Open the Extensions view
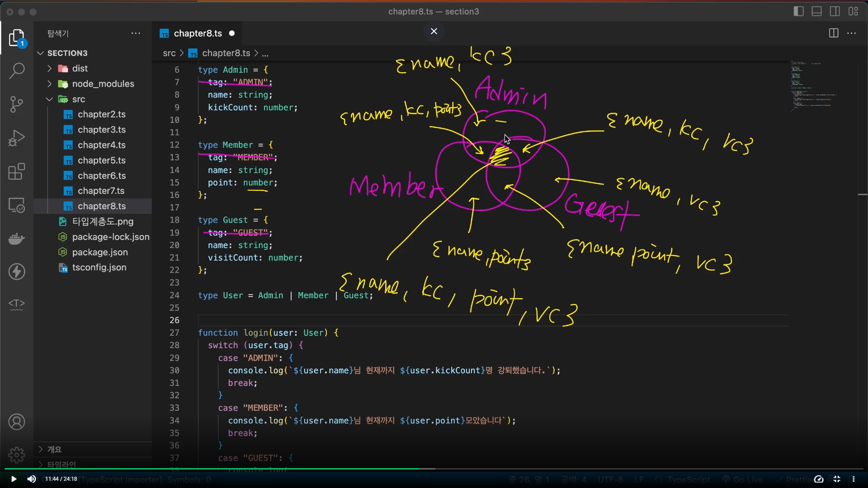The width and height of the screenshot is (868, 488). (17, 172)
